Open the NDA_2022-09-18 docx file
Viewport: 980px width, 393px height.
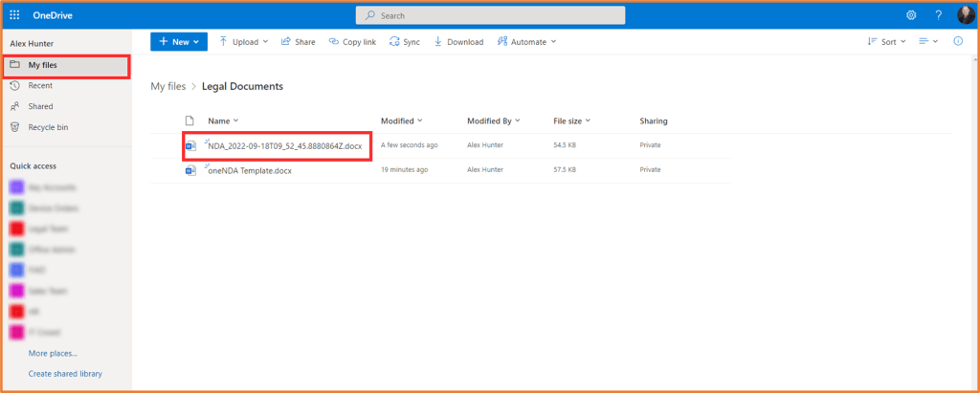tap(284, 145)
